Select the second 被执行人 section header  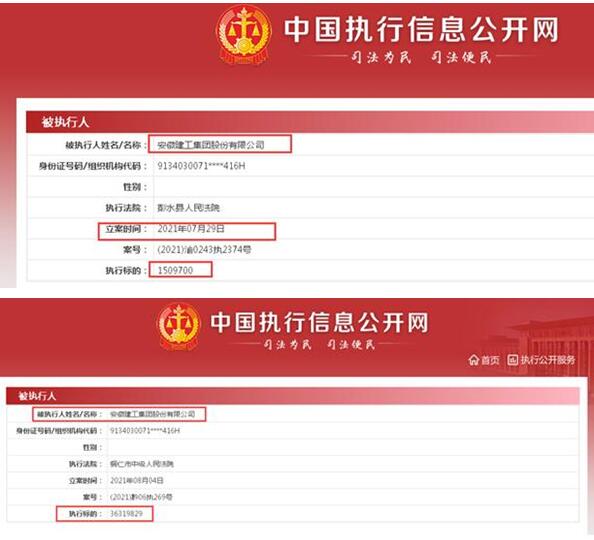click(x=37, y=396)
